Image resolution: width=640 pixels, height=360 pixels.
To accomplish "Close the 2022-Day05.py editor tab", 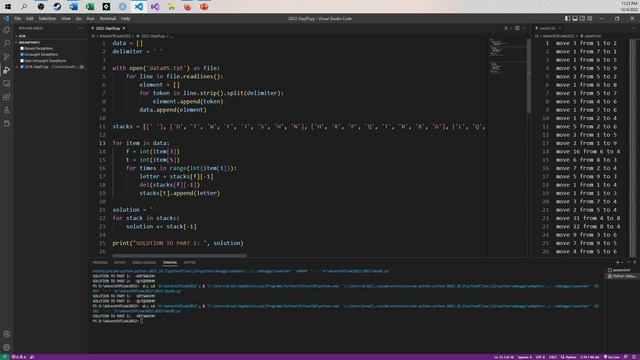I will coord(124,28).
